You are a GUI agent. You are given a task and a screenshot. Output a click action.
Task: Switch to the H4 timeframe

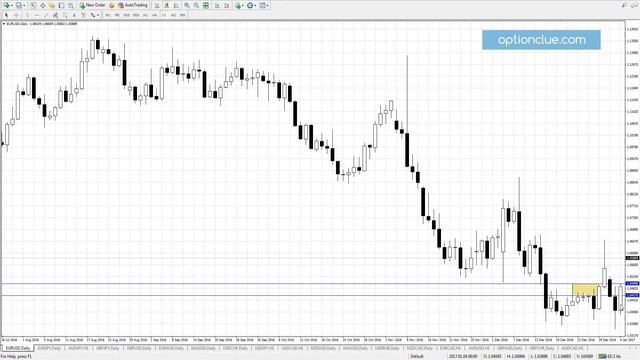click(x=155, y=15)
